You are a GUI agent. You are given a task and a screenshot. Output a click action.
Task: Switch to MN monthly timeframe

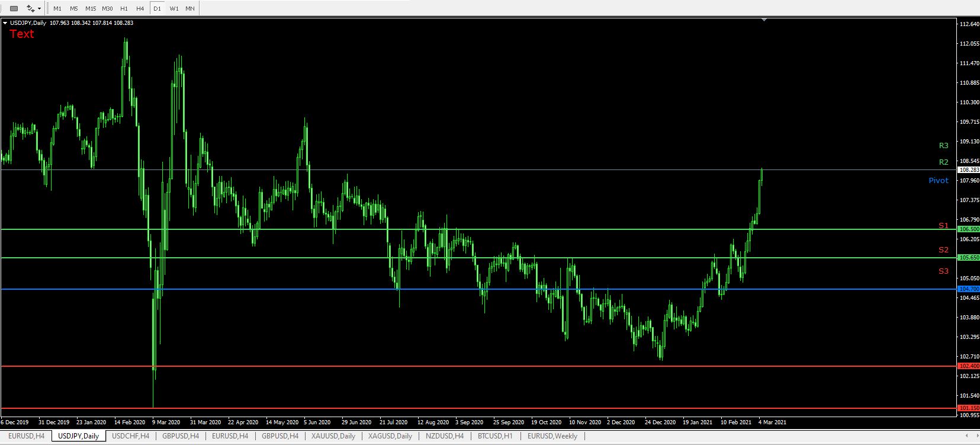pos(190,8)
